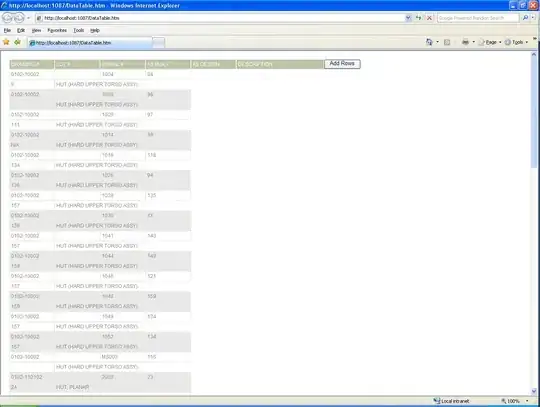Screen dimensions: 540x407
Task: Click the browser Forward button
Action: [x=19, y=18]
